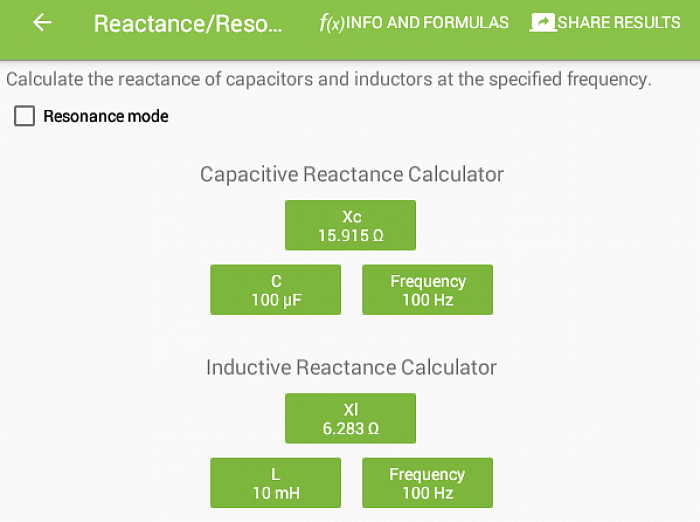Click the Reactance/Reso... title text
The height and width of the screenshot is (522, 700).
(x=188, y=24)
